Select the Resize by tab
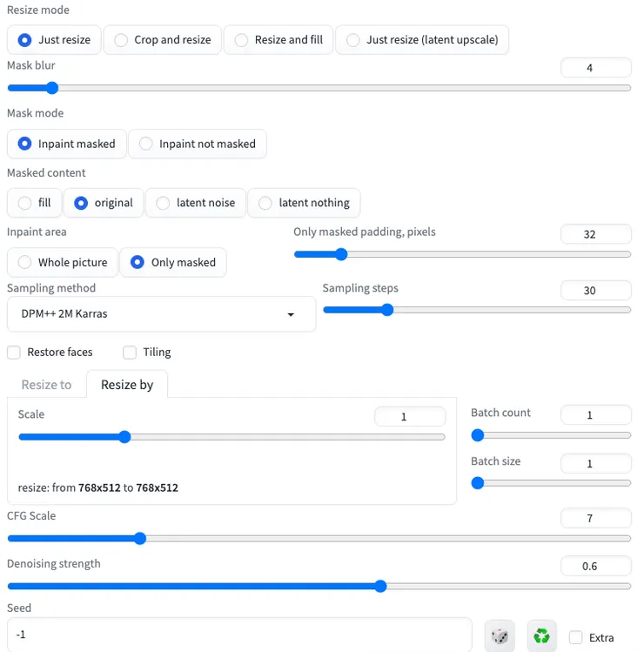644x652 pixels. coord(127,385)
